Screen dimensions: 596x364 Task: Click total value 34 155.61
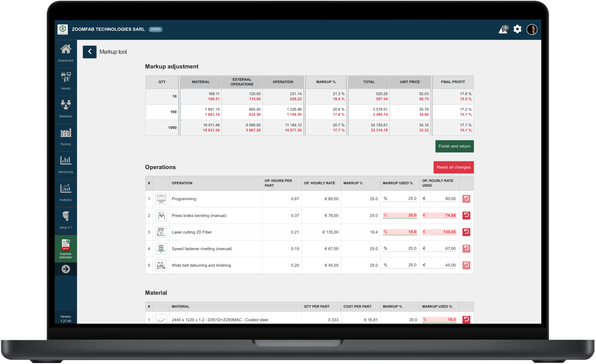tap(379, 125)
